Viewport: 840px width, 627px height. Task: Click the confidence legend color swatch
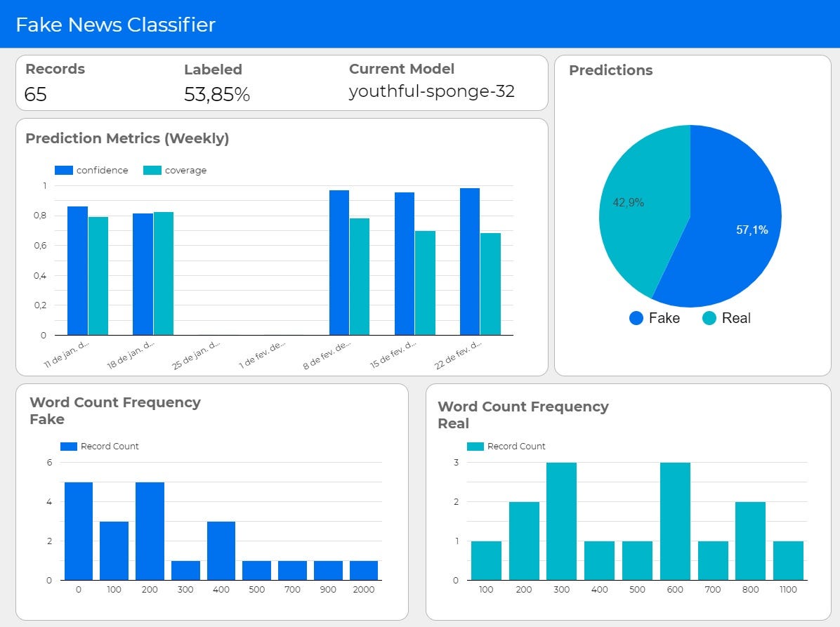point(64,171)
